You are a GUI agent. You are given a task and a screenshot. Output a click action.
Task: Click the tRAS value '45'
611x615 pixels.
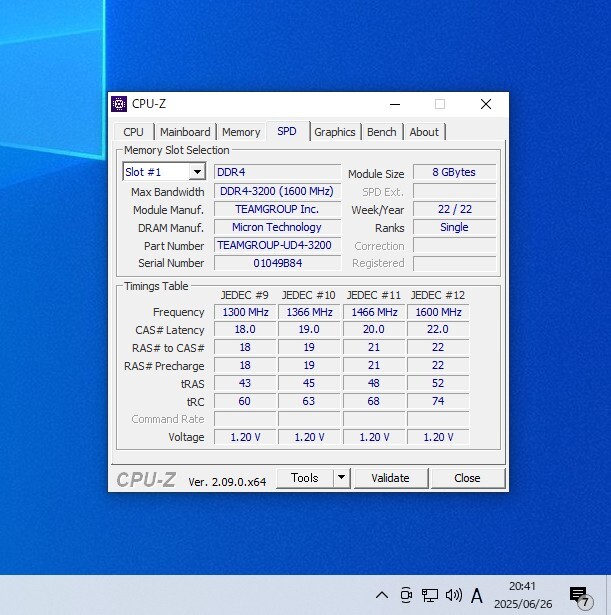coord(309,383)
